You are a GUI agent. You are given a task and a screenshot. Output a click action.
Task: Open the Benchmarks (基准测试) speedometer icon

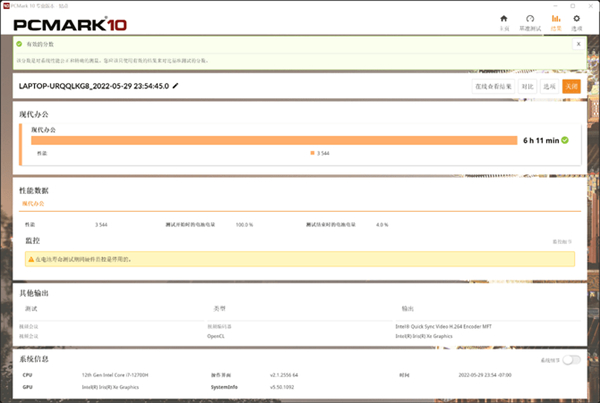530,22
